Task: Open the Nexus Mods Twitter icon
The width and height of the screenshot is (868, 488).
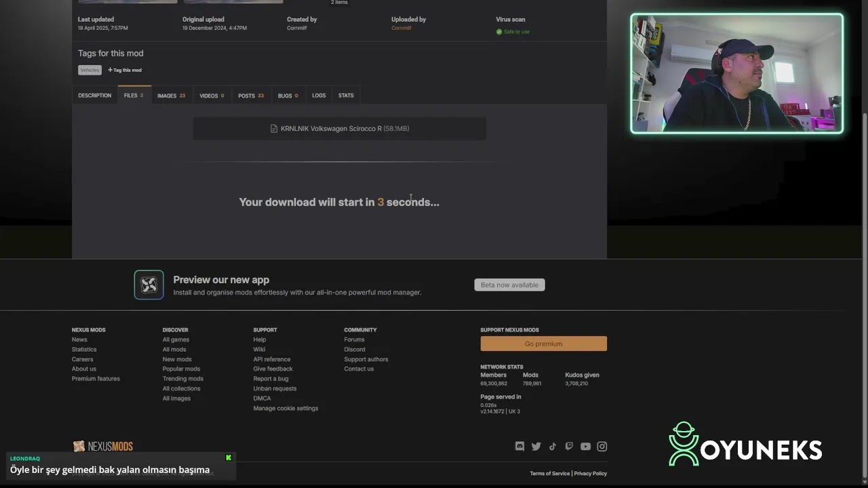Action: click(x=536, y=446)
